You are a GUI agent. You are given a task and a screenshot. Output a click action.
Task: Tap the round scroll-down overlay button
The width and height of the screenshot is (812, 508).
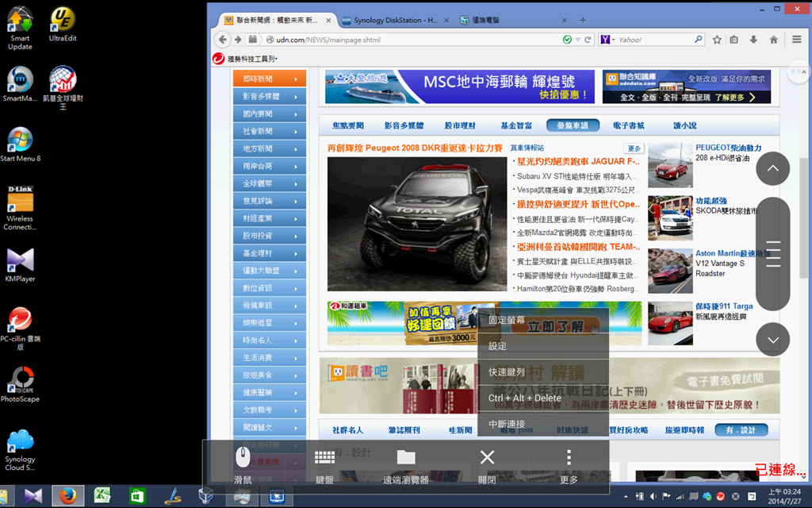772,340
